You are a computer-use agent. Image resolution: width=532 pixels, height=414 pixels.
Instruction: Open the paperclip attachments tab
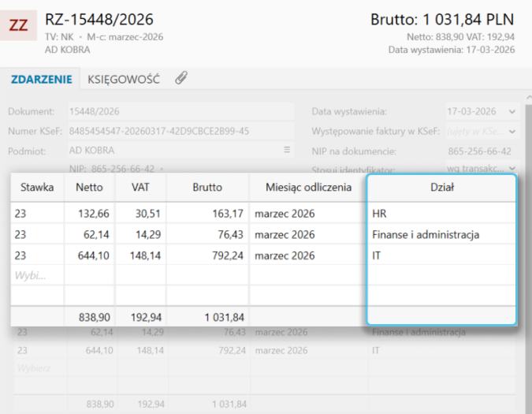point(180,78)
